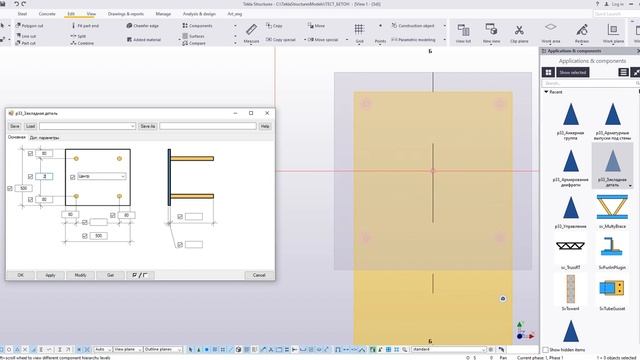
Task: Click the Show selected button
Action: tap(573, 72)
